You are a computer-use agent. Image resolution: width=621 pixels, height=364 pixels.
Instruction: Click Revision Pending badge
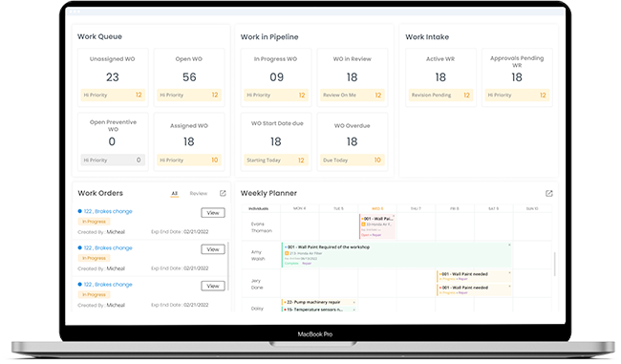(440, 95)
